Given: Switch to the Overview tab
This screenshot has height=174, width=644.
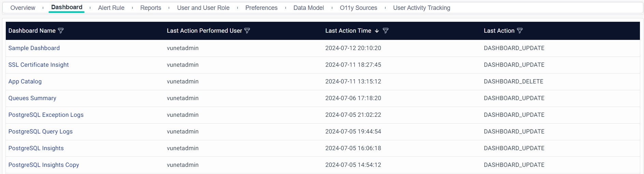Looking at the screenshot, I should tap(23, 8).
